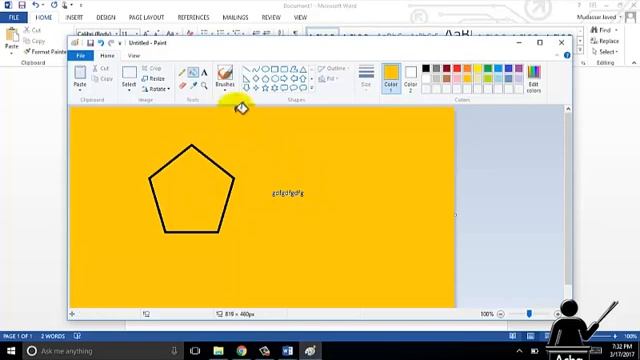The width and height of the screenshot is (640, 360).
Task: Choose the Line shape
Action: pyautogui.click(x=246, y=69)
